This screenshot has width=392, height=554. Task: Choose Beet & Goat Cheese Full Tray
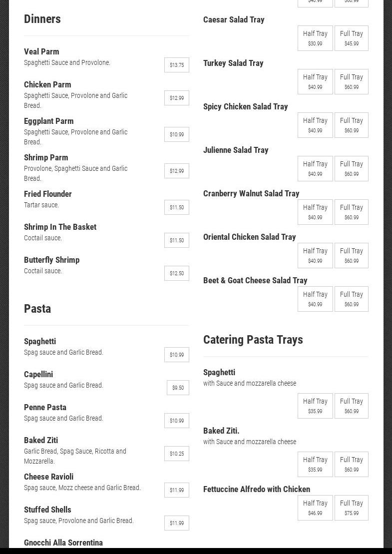click(352, 299)
